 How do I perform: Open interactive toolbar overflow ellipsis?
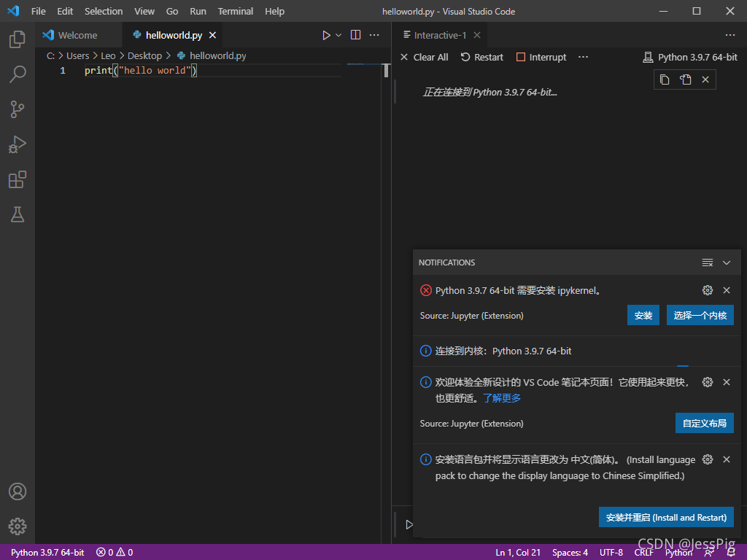click(583, 57)
